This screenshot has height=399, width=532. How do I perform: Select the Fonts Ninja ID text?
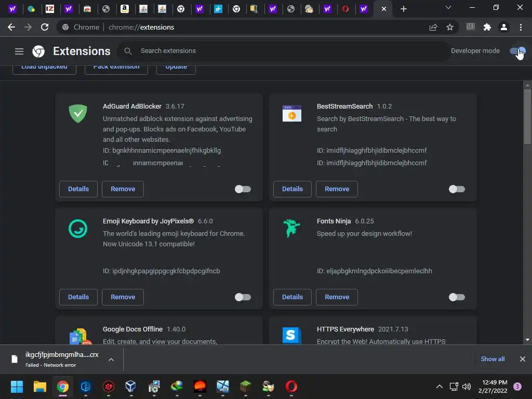[374, 271]
